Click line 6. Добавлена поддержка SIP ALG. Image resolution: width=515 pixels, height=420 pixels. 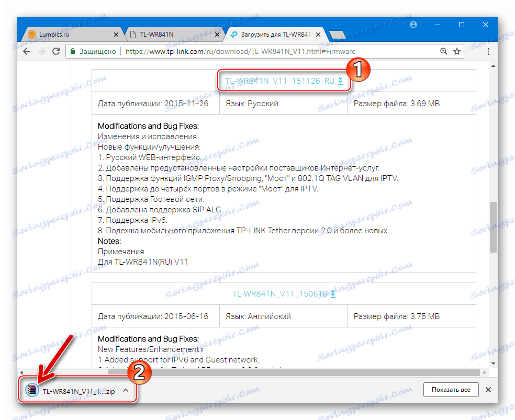(160, 210)
